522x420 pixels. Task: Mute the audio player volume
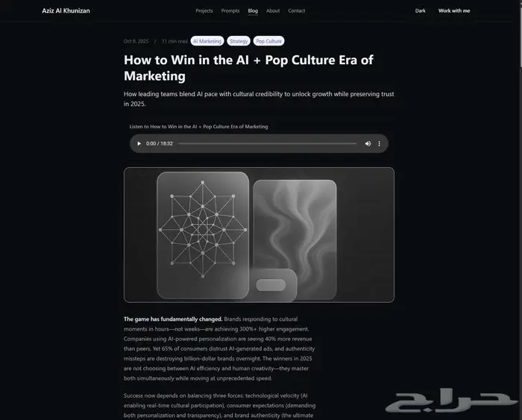(x=368, y=143)
